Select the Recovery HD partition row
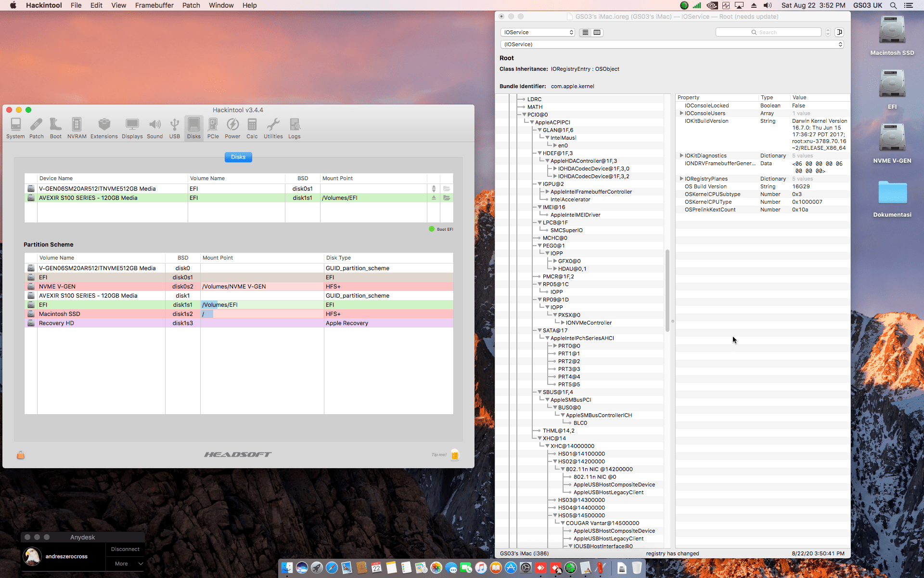The image size is (924, 578). (239, 323)
